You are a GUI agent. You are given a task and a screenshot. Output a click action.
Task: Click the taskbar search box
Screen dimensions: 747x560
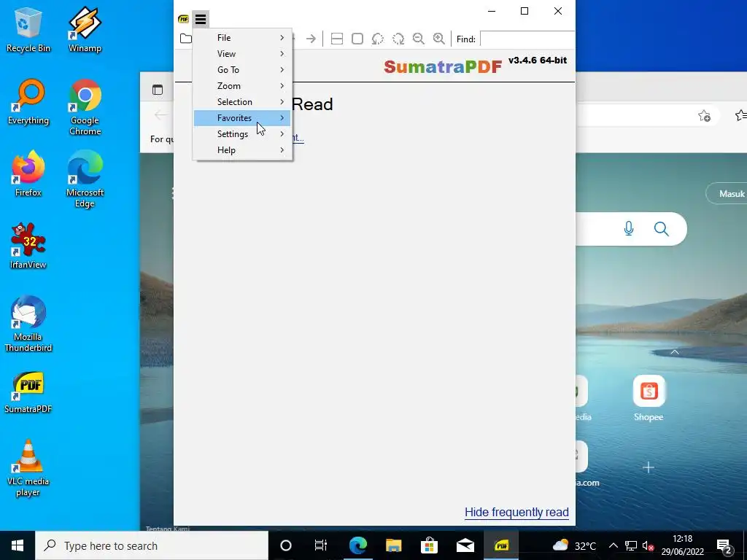point(152,545)
